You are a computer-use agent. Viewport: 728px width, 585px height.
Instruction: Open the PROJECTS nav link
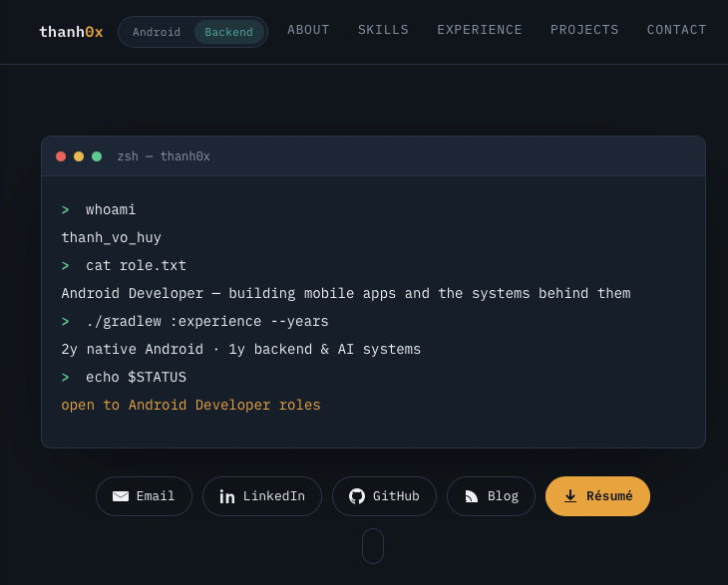584,30
